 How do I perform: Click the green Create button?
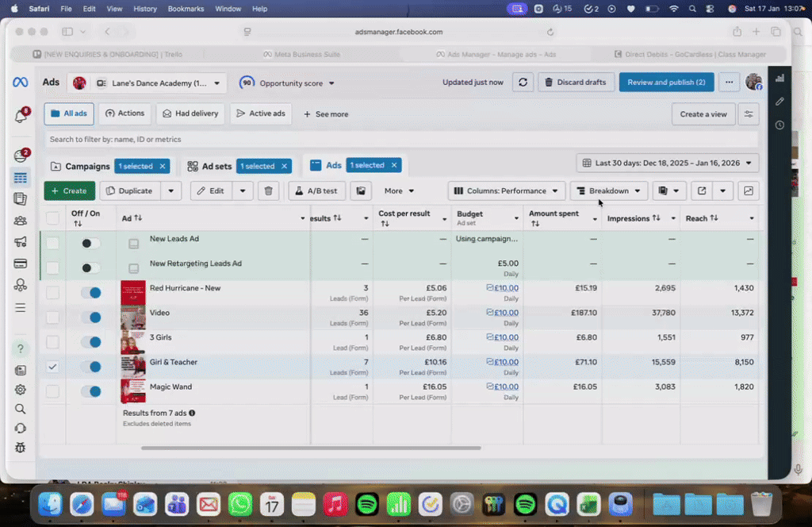(x=70, y=190)
